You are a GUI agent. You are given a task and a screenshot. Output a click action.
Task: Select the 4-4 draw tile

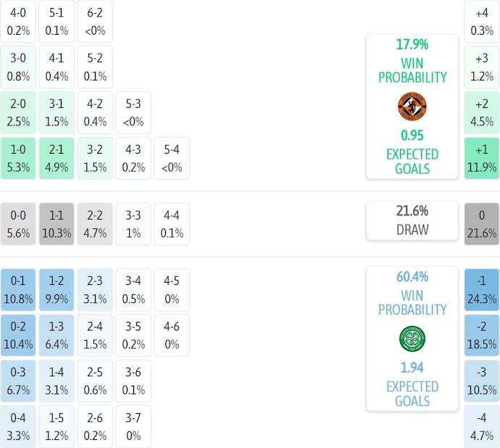pyautogui.click(x=172, y=224)
